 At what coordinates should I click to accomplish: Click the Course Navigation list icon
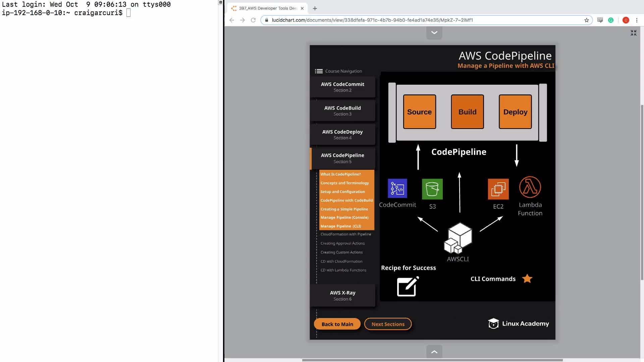tap(319, 71)
